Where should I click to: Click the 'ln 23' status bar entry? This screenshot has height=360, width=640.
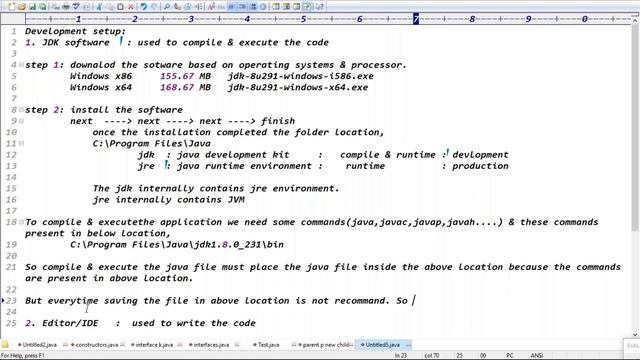(x=401, y=356)
